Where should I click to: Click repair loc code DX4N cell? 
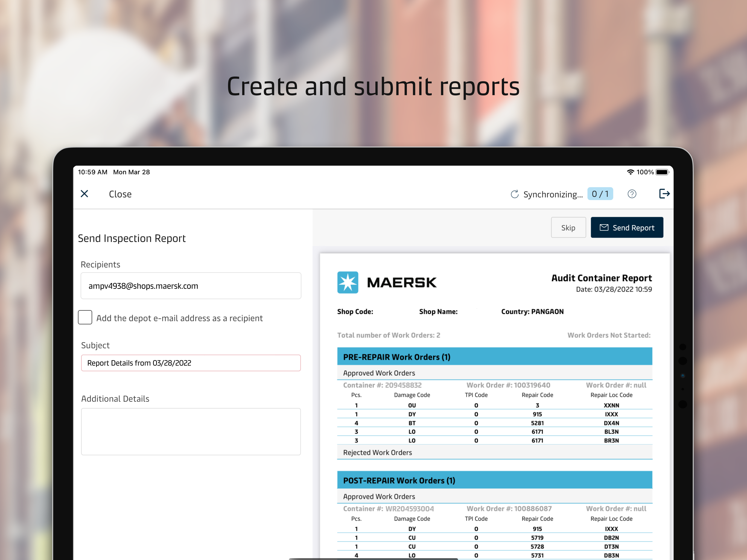point(611,423)
